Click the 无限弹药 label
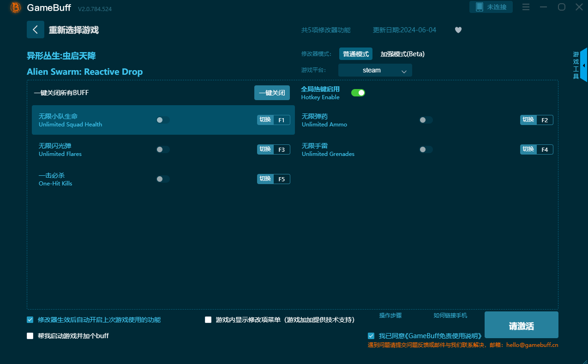The image size is (588, 364). pyautogui.click(x=315, y=116)
